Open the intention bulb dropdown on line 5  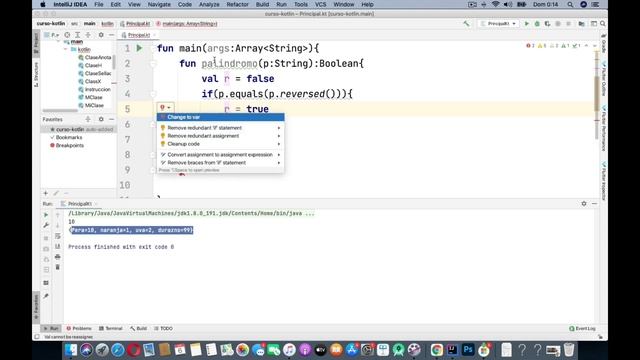[x=165, y=108]
